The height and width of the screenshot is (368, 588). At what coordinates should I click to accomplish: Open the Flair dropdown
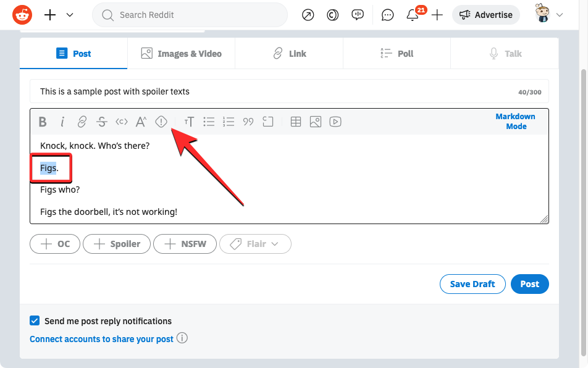pyautogui.click(x=255, y=244)
